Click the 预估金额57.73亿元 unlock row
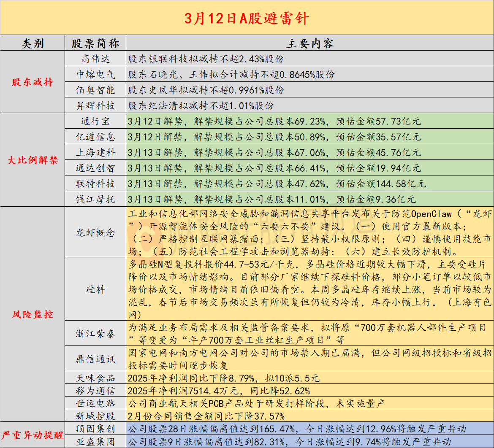Image resolution: width=494 pixels, height=448 pixels. tap(310, 121)
